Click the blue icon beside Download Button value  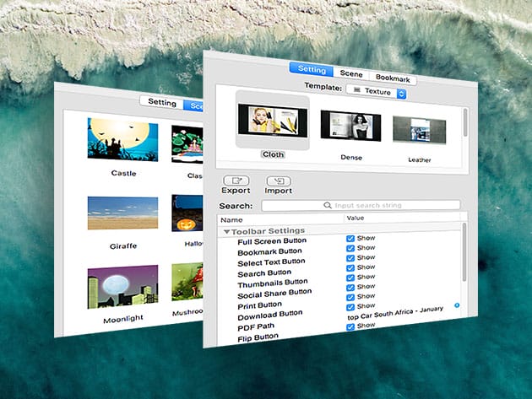click(x=457, y=305)
